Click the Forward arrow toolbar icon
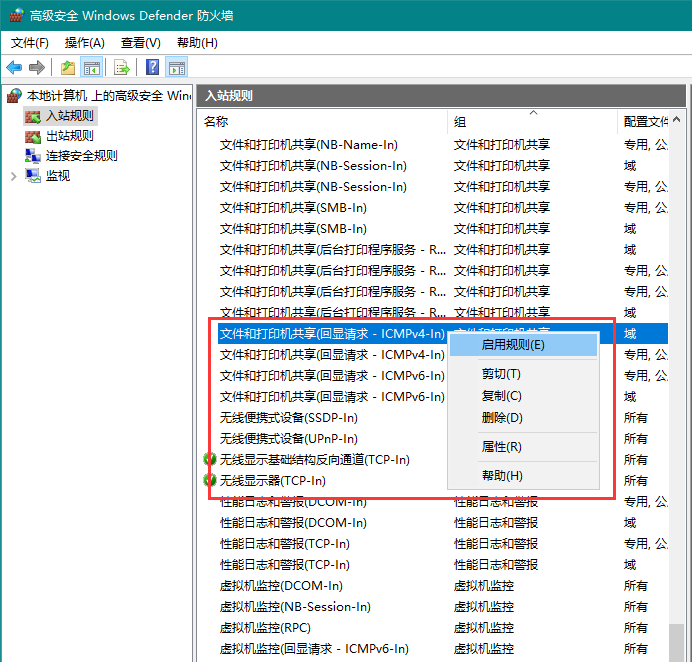The width and height of the screenshot is (692, 662). click(x=37, y=68)
